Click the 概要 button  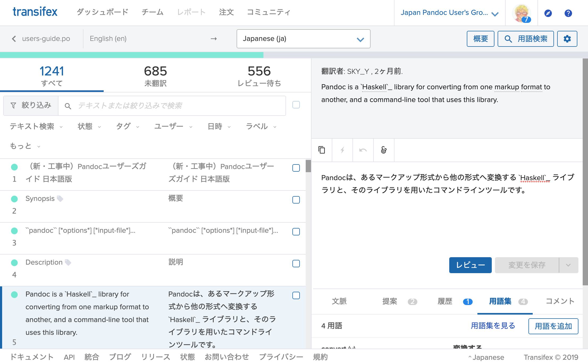(x=481, y=39)
